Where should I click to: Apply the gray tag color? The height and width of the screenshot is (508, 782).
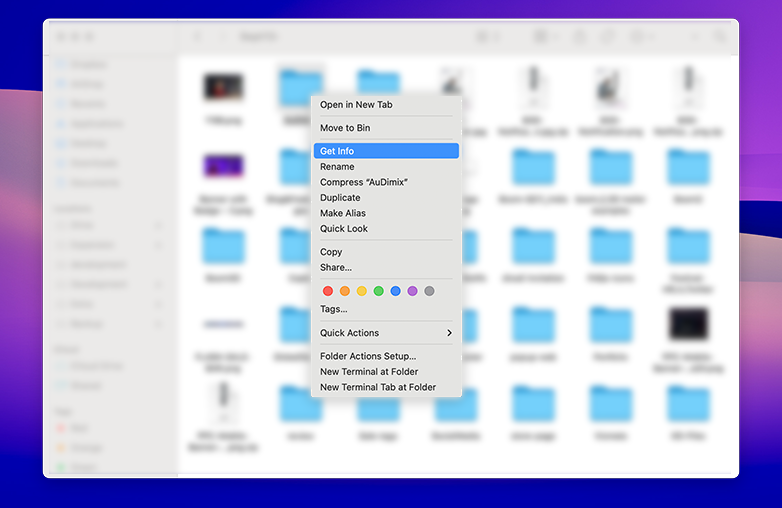429,291
